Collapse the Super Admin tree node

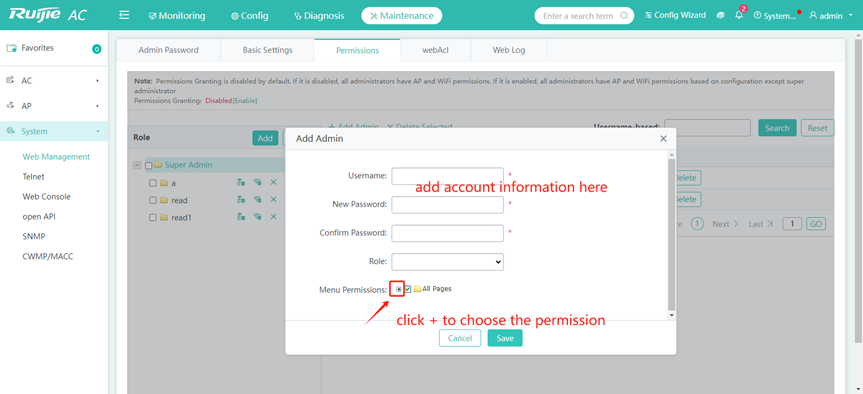[x=137, y=165]
